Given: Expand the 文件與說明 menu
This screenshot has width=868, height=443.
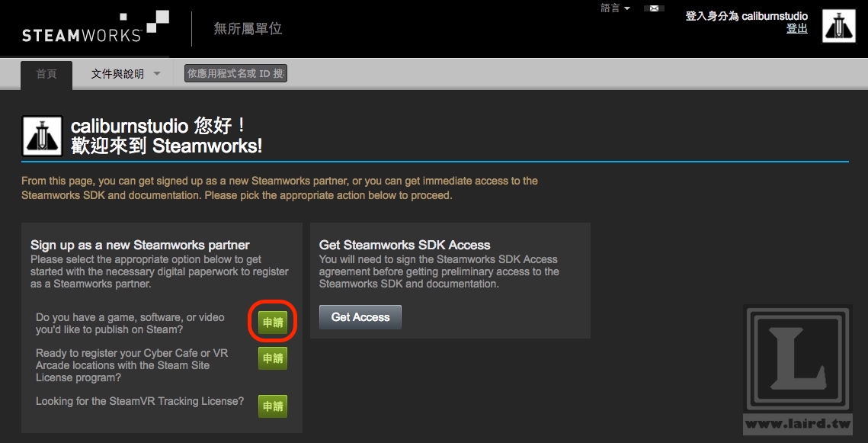Looking at the screenshot, I should (126, 74).
